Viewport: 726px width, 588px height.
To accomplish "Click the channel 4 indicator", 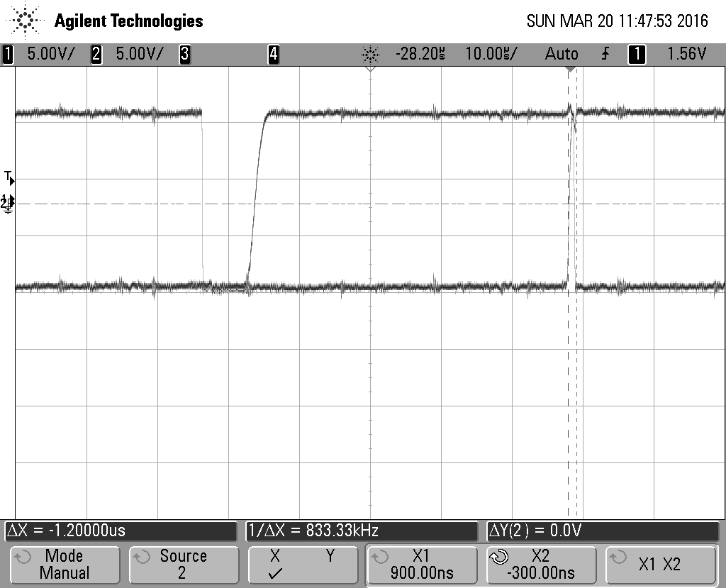I will [274, 54].
